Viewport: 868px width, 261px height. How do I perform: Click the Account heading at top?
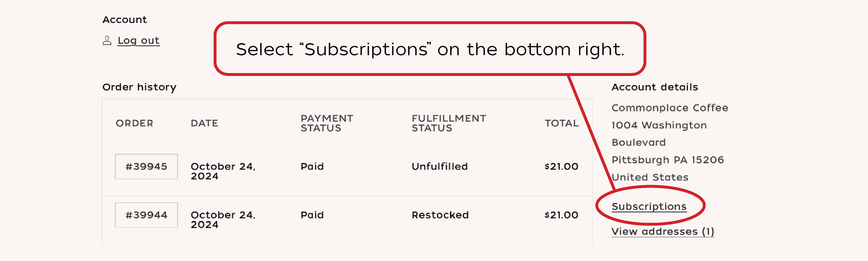(x=124, y=20)
